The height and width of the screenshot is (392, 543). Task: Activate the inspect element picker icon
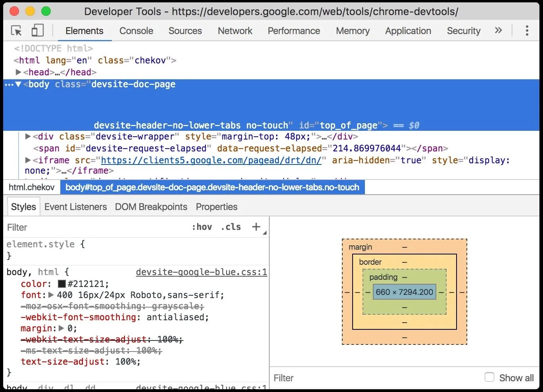tap(17, 31)
